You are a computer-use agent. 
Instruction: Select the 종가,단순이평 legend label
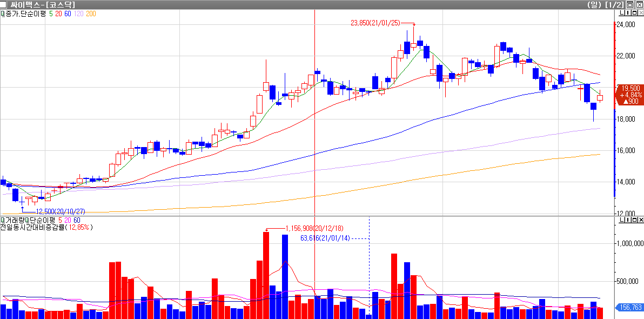click(x=25, y=14)
